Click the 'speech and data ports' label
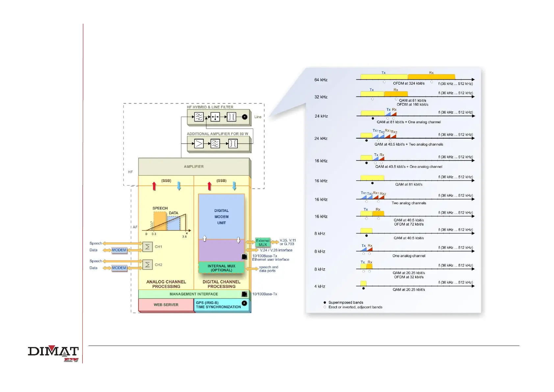 coord(268,269)
